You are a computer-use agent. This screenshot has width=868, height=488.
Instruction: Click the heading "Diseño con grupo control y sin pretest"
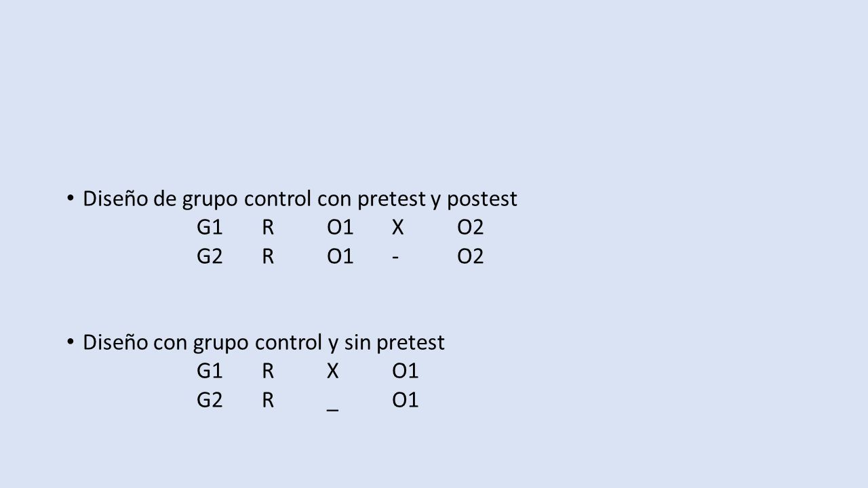(264, 343)
